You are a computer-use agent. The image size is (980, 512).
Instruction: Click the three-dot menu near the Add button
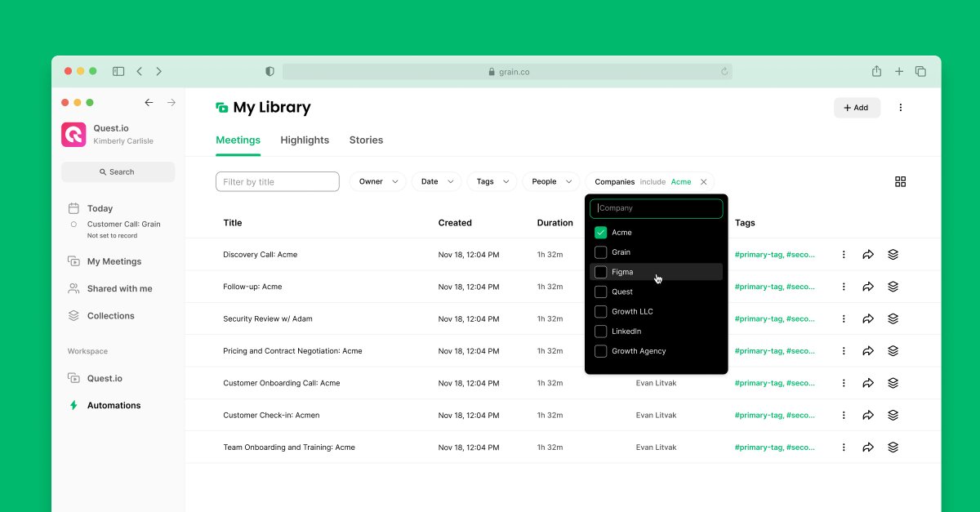pos(900,107)
